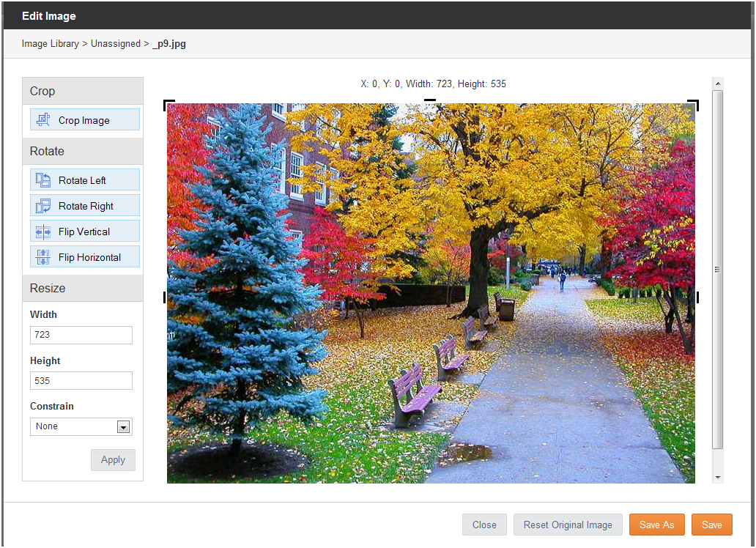Screen dimensions: 756x548
Task: Click the Rotate section header
Action: (83, 151)
